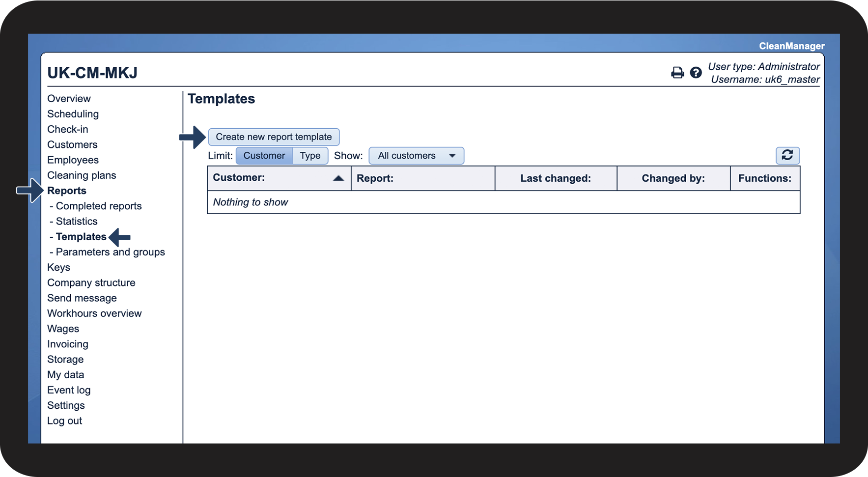Image resolution: width=868 pixels, height=477 pixels.
Task: Open Invoicing section
Action: (x=68, y=344)
